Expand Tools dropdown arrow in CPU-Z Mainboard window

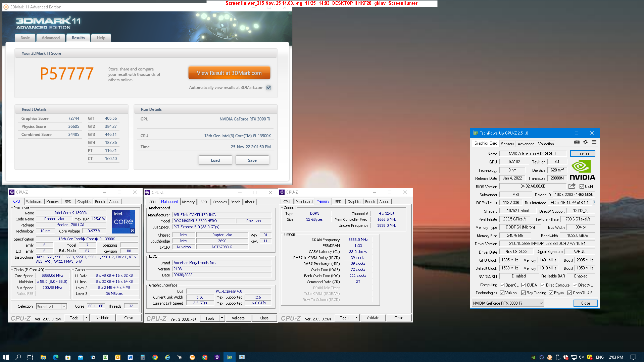click(222, 318)
